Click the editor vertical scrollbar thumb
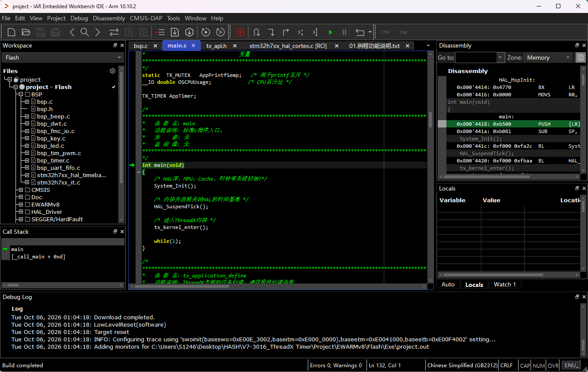Viewport: 588px width, 372px height. click(430, 120)
